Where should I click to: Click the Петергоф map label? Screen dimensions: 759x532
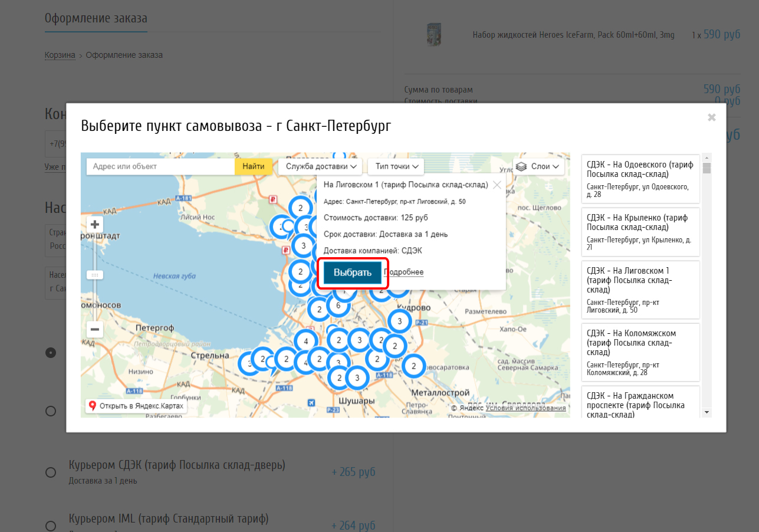155,327
